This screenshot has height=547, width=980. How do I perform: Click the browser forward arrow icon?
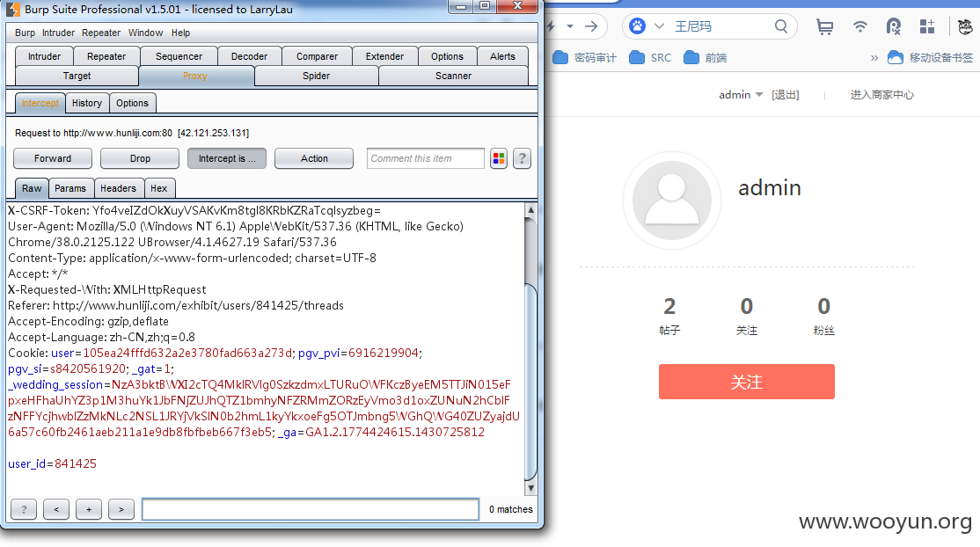click(x=590, y=26)
